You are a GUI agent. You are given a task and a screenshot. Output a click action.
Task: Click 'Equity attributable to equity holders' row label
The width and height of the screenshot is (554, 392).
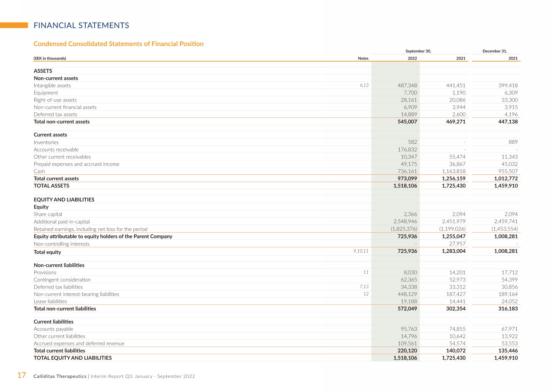click(103, 236)
